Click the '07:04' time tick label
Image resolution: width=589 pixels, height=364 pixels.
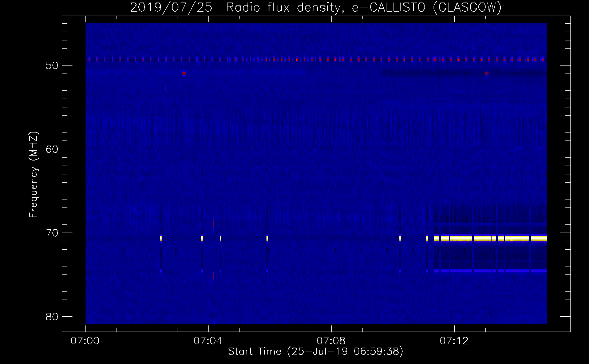[x=208, y=341]
